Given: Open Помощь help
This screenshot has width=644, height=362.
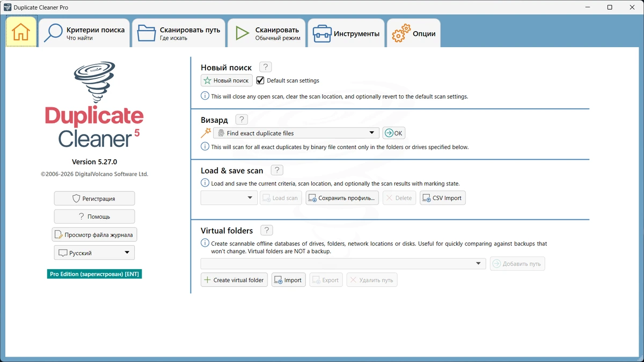Looking at the screenshot, I should [94, 217].
